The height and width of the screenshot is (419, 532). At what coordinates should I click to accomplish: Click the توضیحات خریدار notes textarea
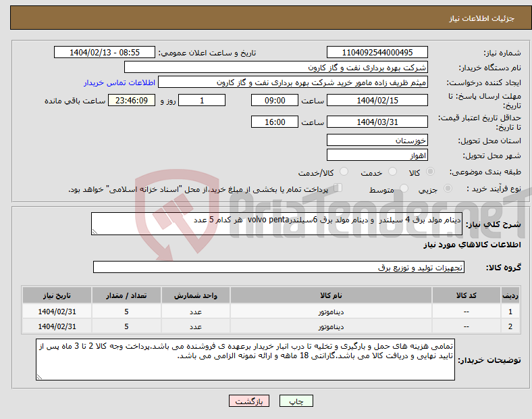pos(245,360)
